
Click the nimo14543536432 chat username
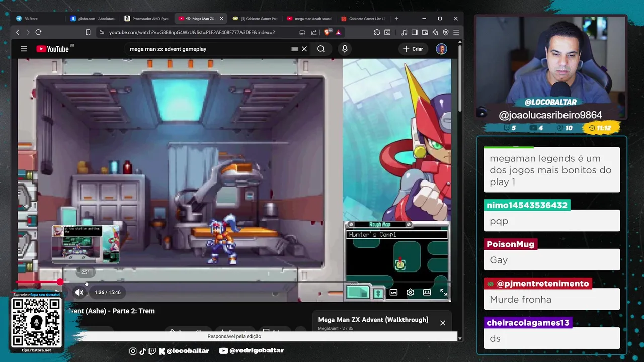point(527,205)
